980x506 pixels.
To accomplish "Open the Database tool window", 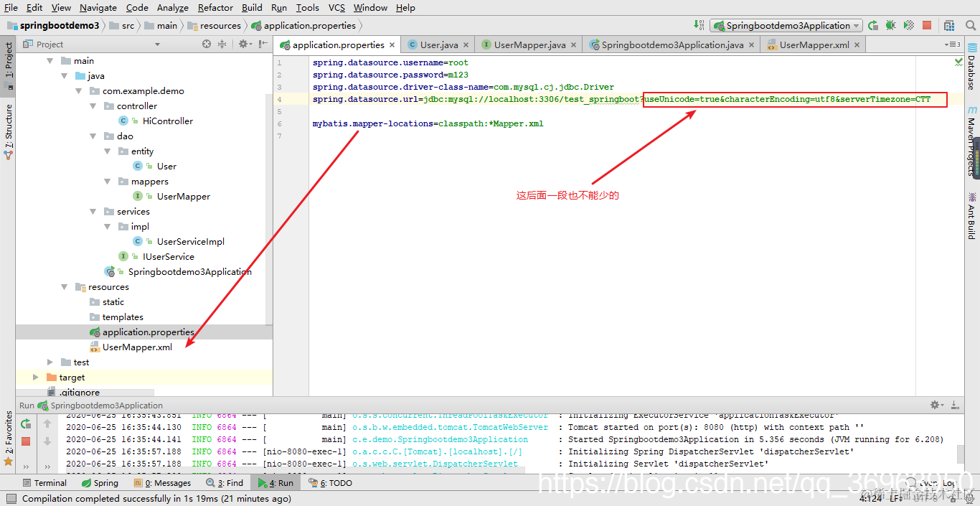I will pyautogui.click(x=971, y=65).
